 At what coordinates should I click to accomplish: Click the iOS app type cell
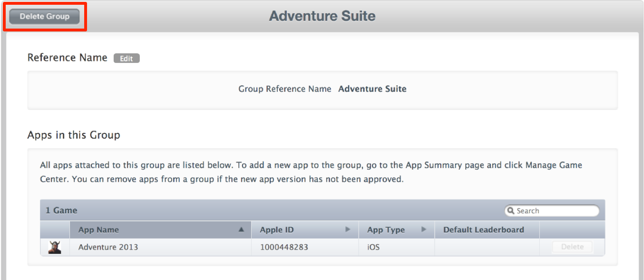point(373,247)
